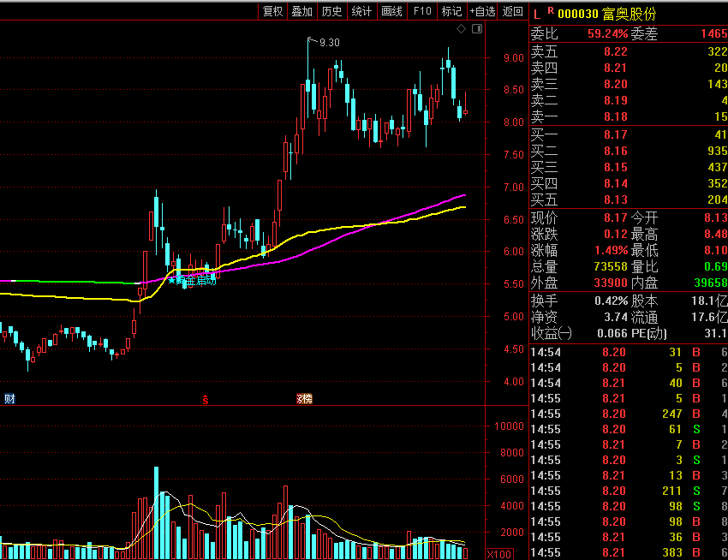
Task: Select the 买三 8.15 bid row
Action: (629, 167)
